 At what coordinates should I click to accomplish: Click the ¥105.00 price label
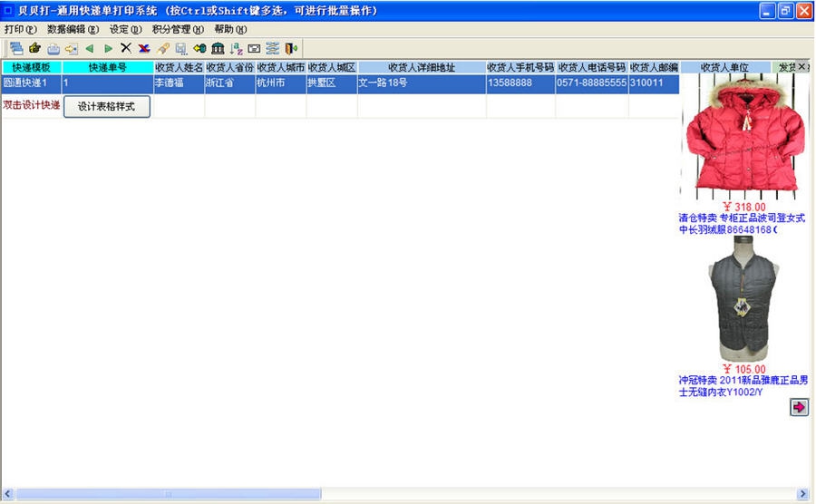point(744,369)
